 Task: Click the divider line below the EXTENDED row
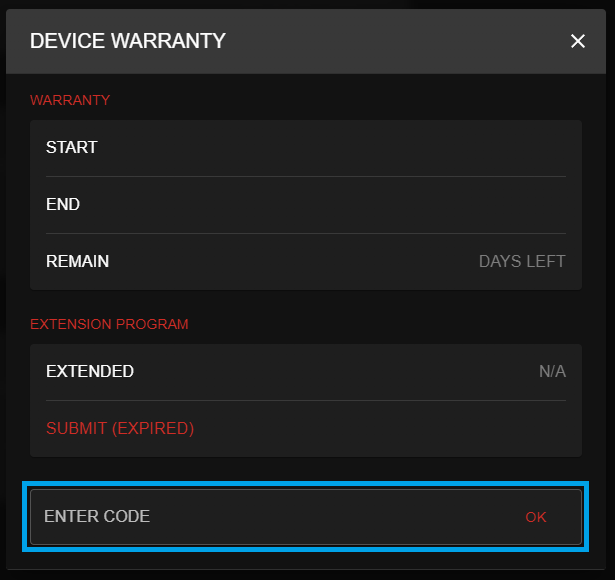tap(306, 400)
